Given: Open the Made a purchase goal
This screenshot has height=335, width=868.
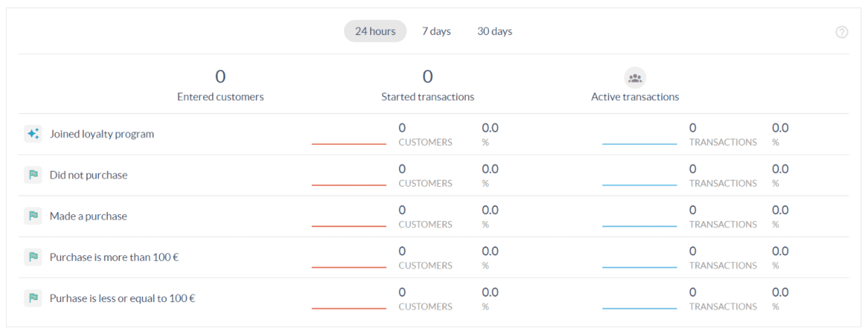Looking at the screenshot, I should (x=89, y=217).
